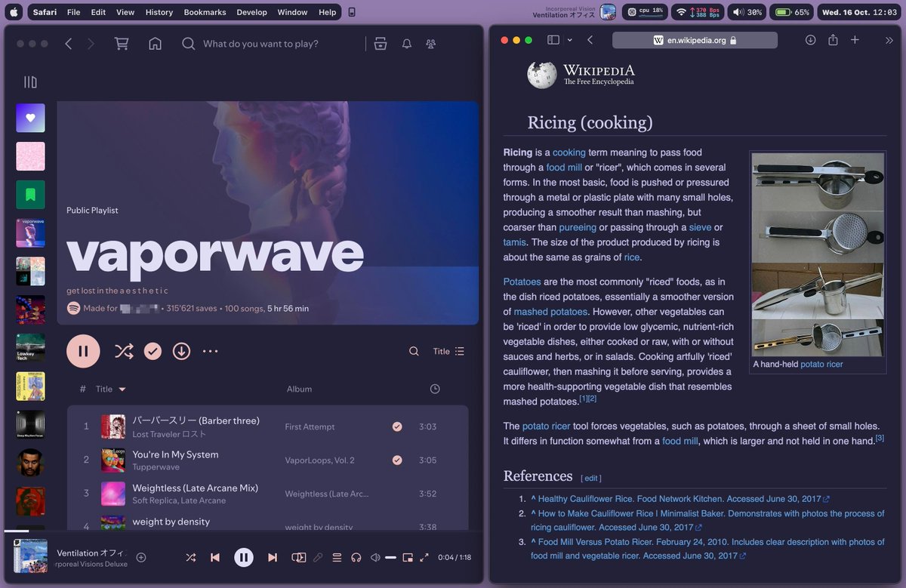906x588 pixels.
Task: Open connect device headphones icon
Action: [x=356, y=557]
